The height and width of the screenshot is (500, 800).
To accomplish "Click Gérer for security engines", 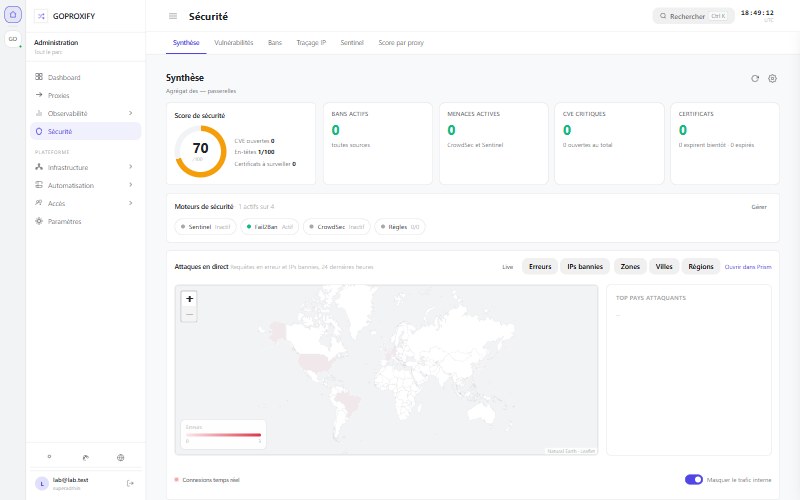I will [x=759, y=207].
